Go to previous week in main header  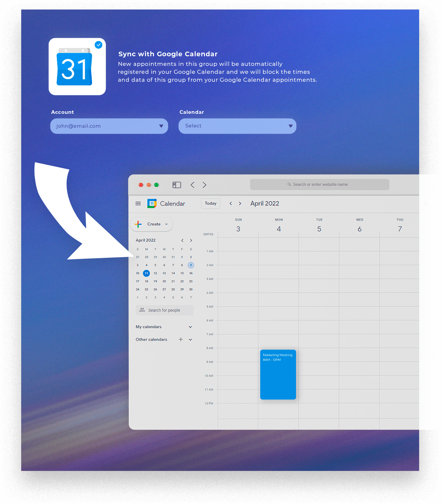tap(231, 204)
